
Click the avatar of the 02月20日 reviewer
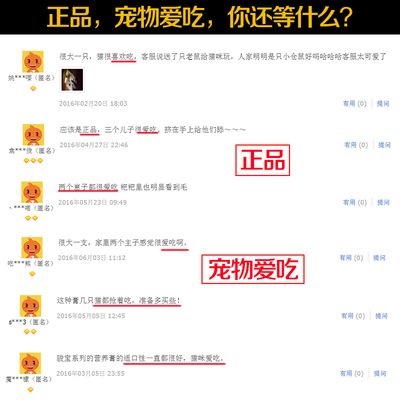point(33,62)
